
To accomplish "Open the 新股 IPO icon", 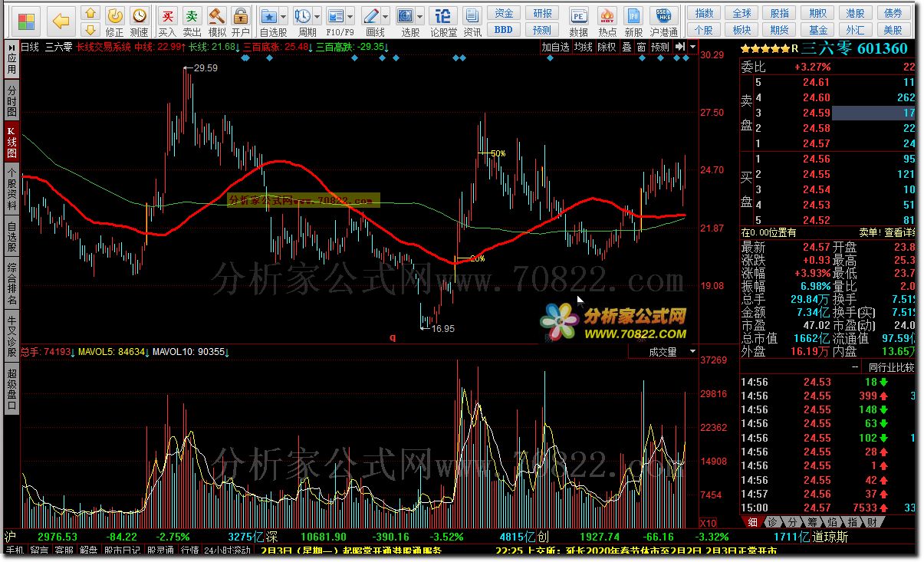I will point(633,21).
